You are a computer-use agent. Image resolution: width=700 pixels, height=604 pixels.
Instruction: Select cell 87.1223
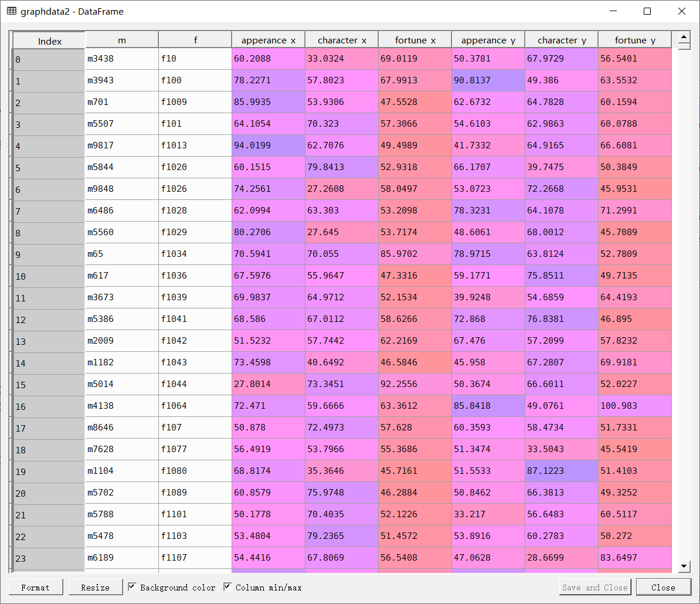point(561,471)
